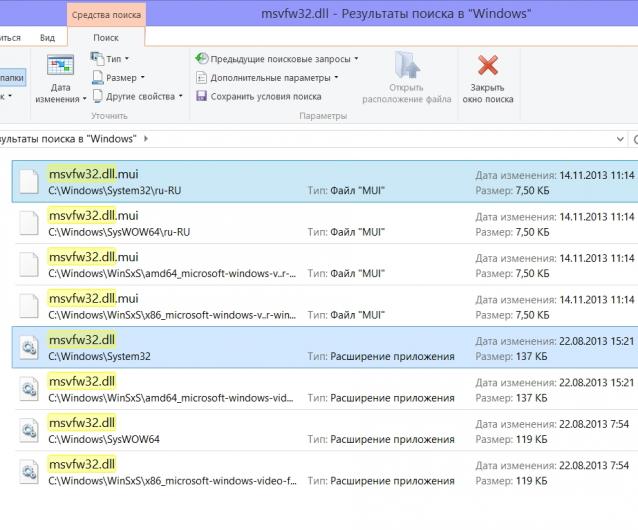
Task: Open the Поиск ribbon tab
Action: tap(106, 38)
